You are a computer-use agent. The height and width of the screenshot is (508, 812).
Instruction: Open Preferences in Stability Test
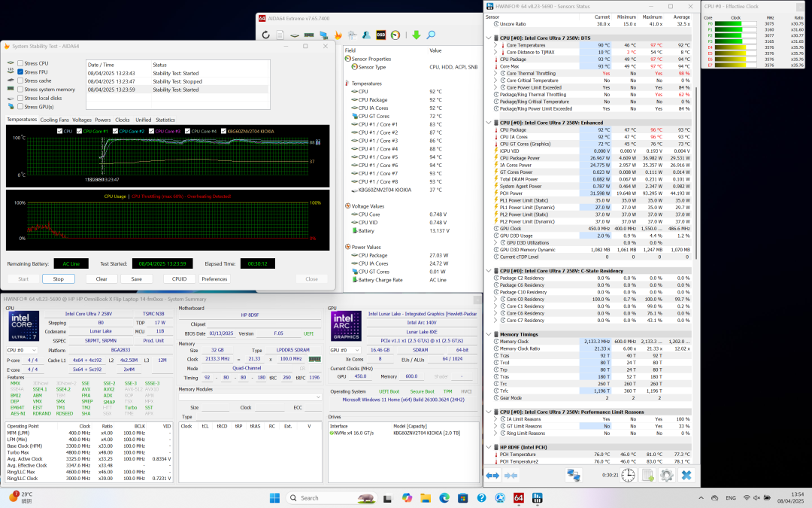[x=214, y=279]
